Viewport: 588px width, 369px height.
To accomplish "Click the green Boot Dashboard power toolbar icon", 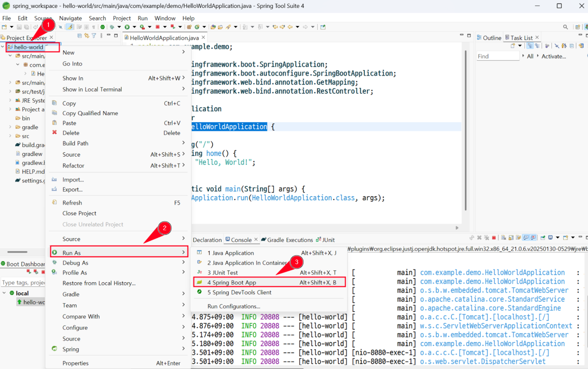I will point(102,27).
